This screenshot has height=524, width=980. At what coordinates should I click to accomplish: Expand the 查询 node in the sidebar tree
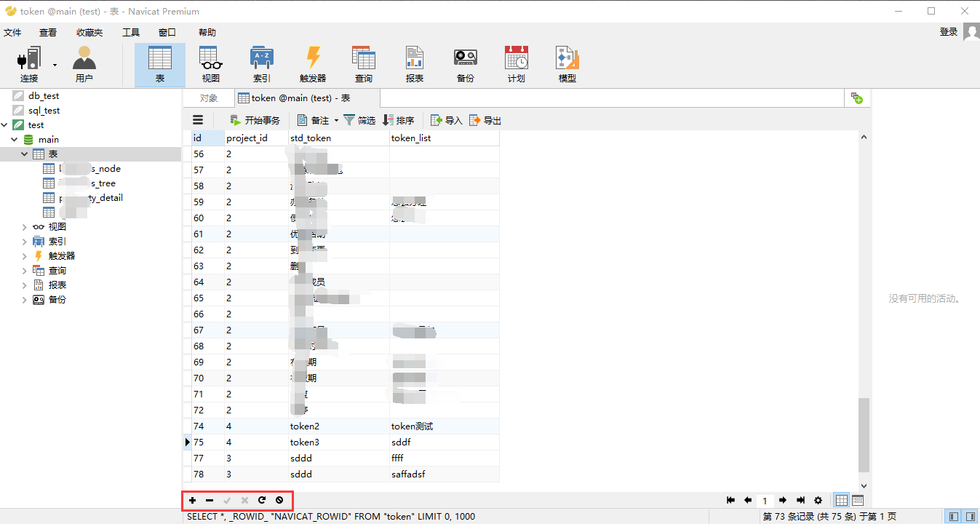[x=24, y=270]
